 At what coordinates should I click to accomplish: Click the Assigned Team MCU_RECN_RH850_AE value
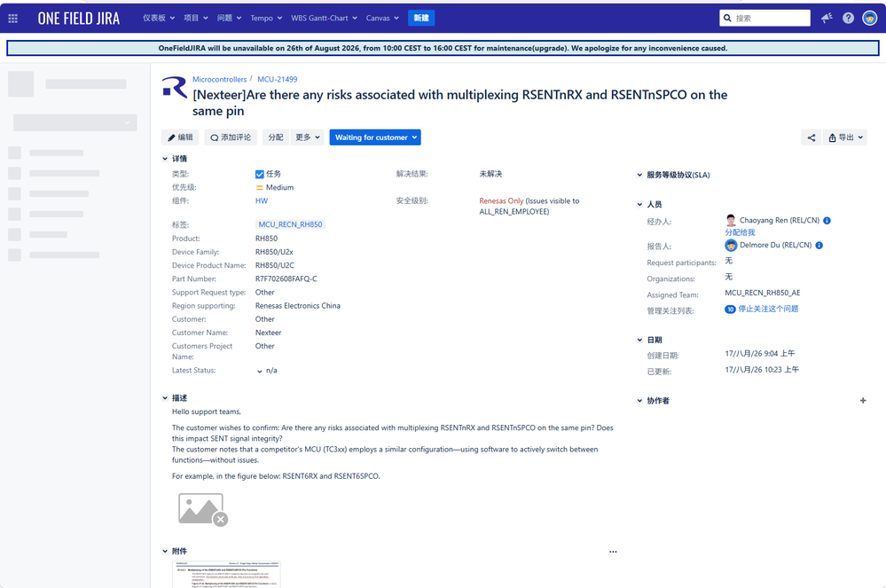point(762,293)
